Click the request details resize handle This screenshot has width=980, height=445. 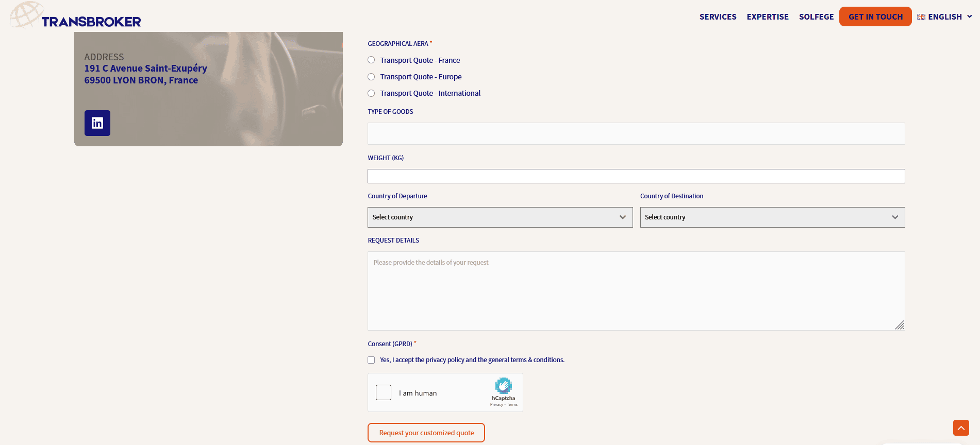pos(900,325)
